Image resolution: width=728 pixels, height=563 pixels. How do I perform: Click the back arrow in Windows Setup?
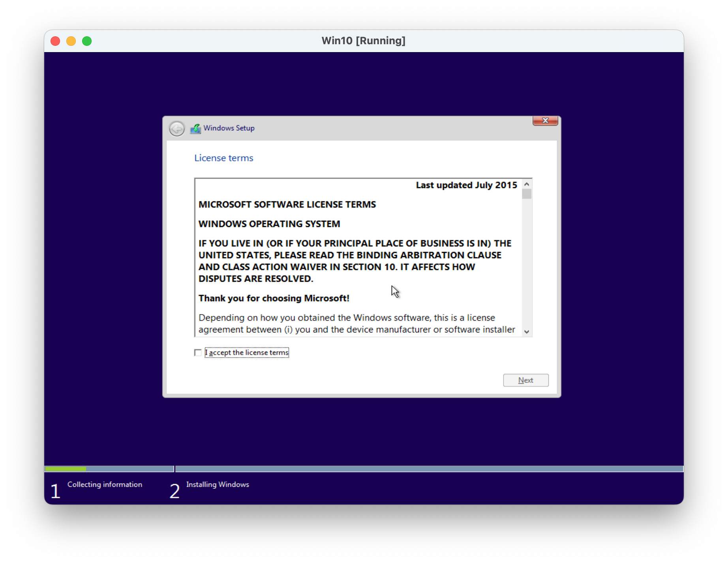(176, 129)
